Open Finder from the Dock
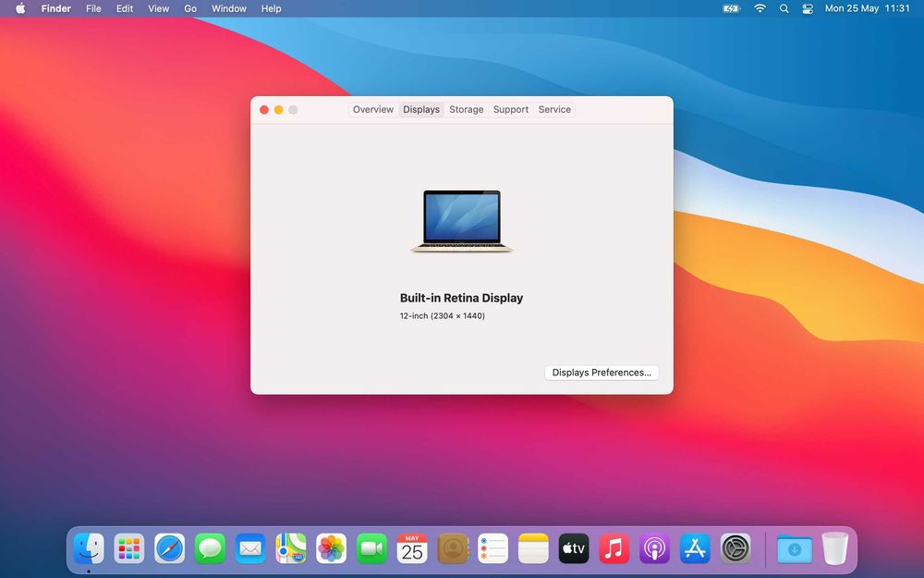This screenshot has height=578, width=924. coord(89,548)
